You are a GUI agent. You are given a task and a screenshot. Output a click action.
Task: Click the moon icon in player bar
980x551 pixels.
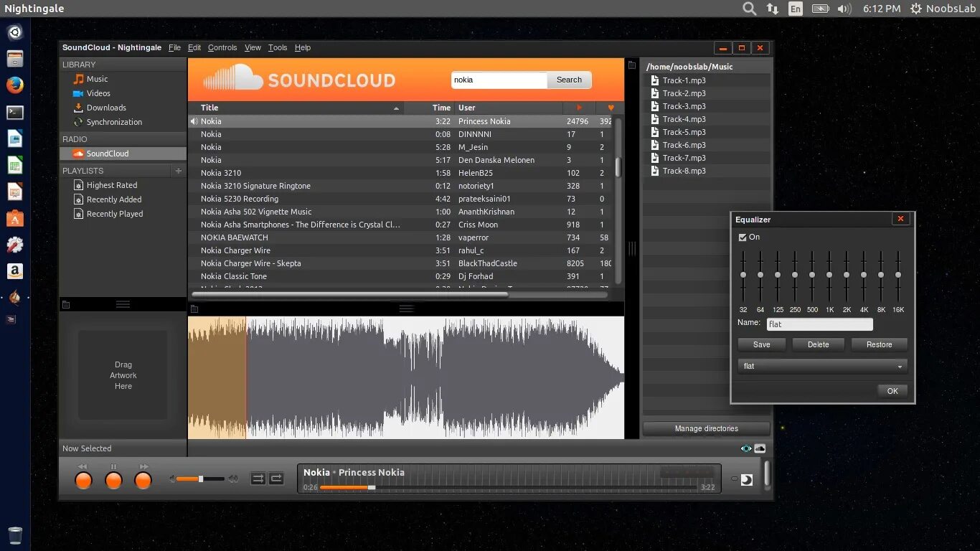[747, 480]
